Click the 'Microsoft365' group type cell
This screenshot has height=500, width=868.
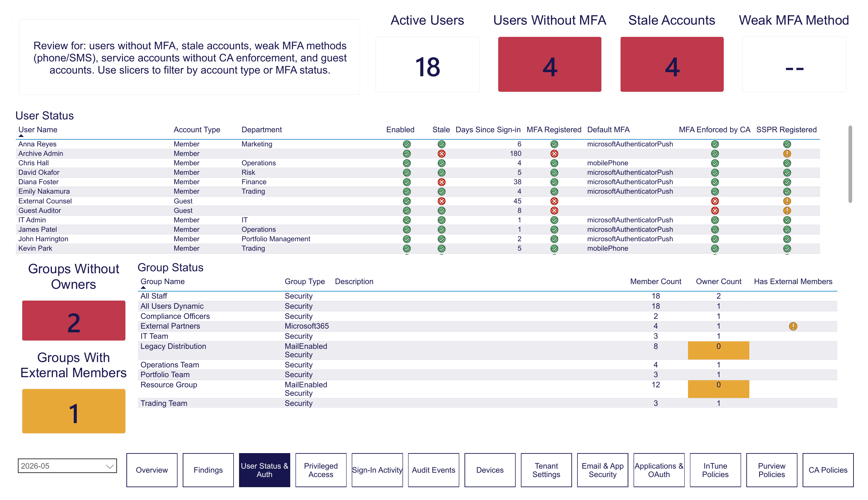(306, 326)
